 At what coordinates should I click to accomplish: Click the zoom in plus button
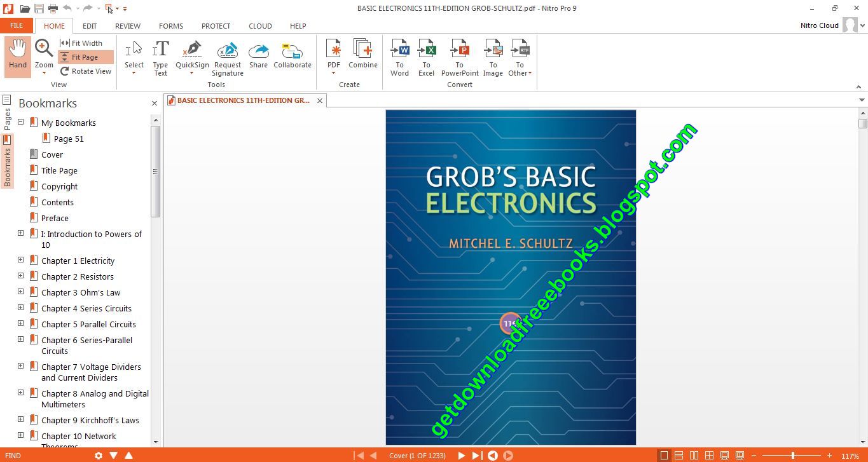pyautogui.click(x=829, y=456)
